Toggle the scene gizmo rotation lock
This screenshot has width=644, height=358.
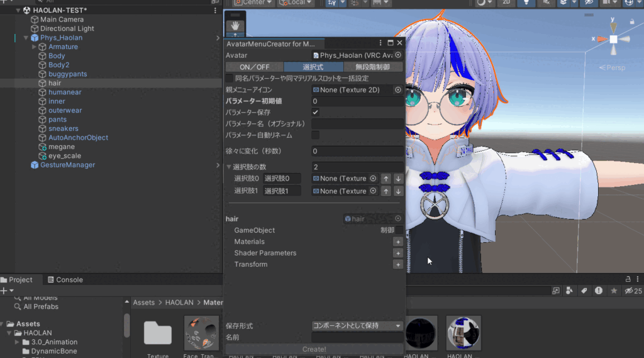[x=631, y=21]
